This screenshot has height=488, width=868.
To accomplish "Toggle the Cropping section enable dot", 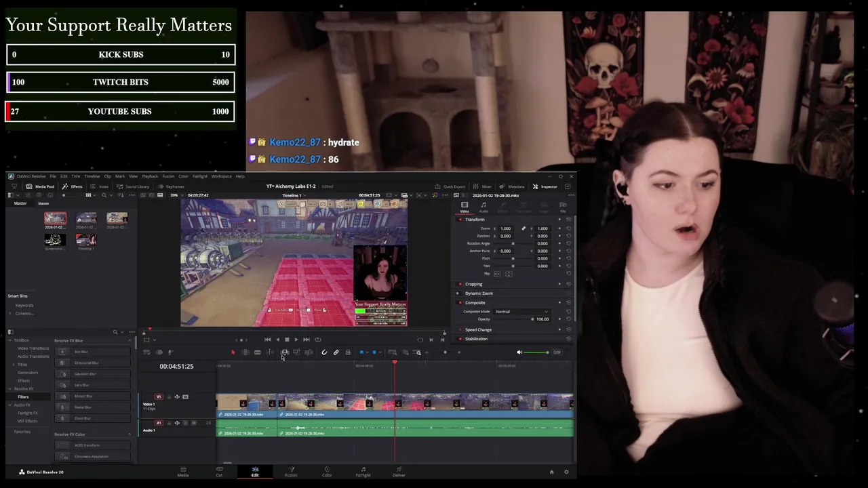I will (x=460, y=284).
